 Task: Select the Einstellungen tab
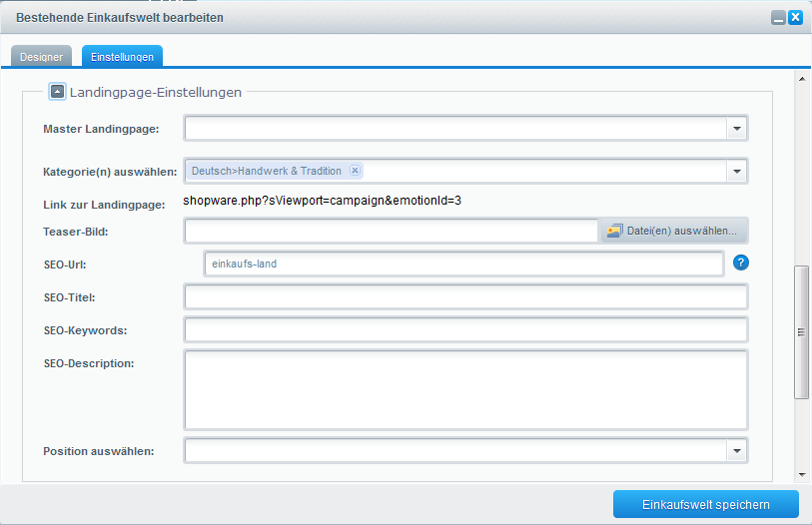122,57
